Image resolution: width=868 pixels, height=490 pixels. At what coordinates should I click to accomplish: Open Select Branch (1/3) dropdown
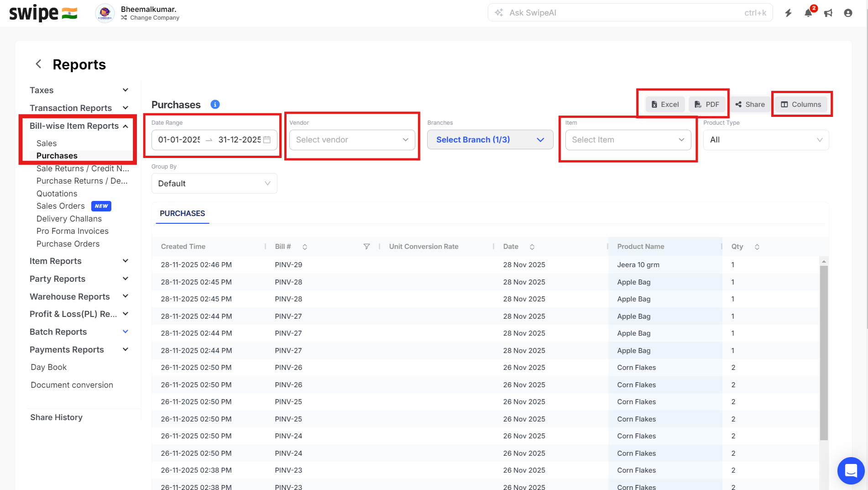tap(490, 140)
